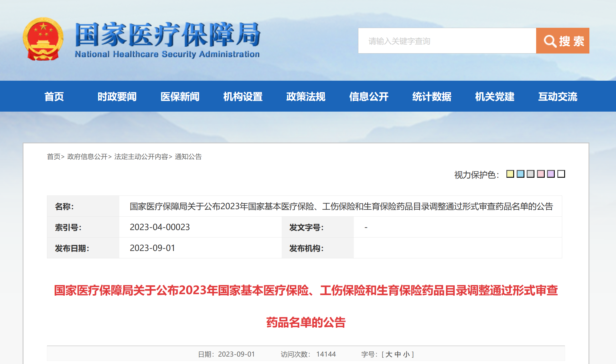Image resolution: width=616 pixels, height=364 pixels.
Task: Select the gray eye-protection color swatch
Action: click(x=530, y=174)
